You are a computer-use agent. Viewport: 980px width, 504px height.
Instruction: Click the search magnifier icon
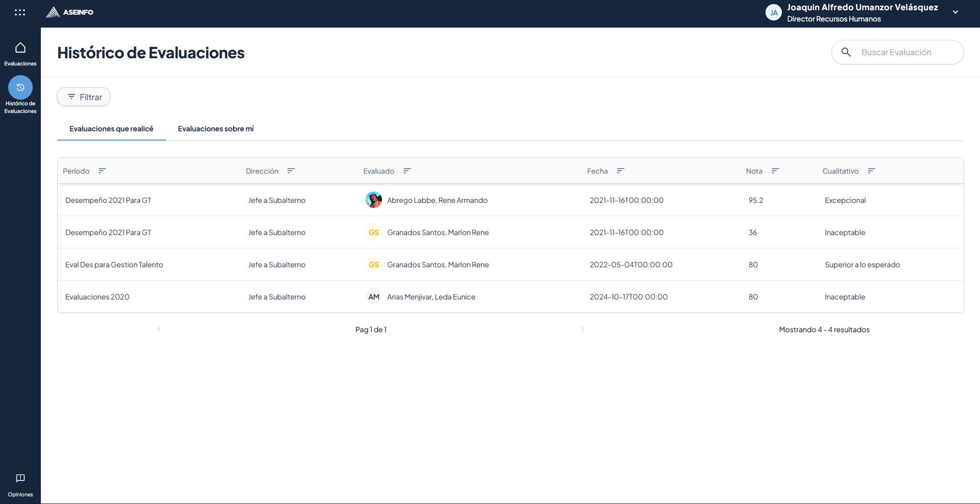coord(846,52)
